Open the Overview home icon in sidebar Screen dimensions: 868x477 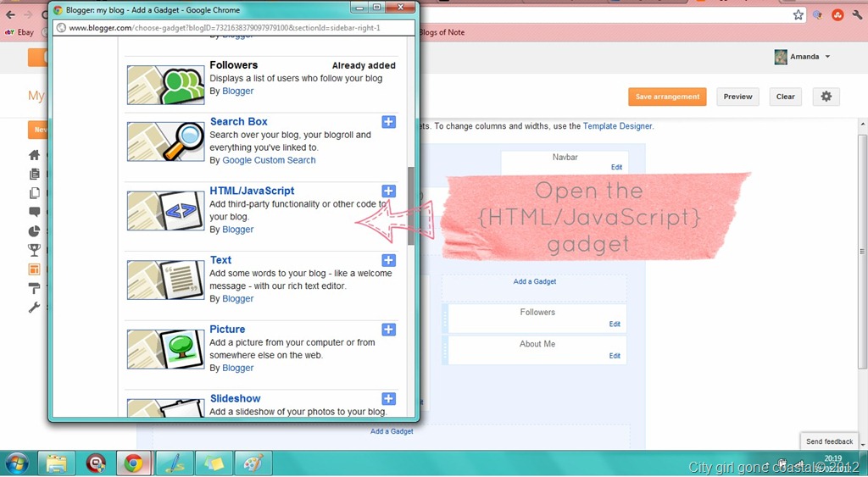click(34, 155)
